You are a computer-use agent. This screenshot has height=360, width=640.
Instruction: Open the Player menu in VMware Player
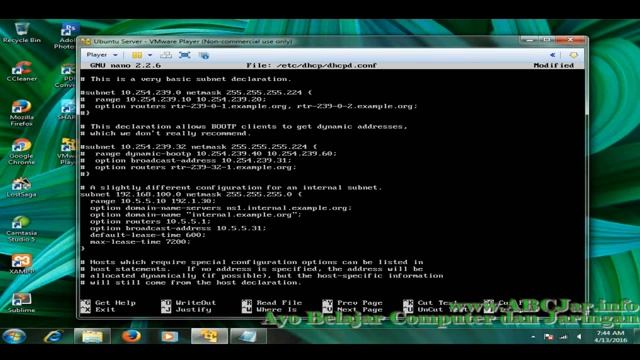coord(97,55)
